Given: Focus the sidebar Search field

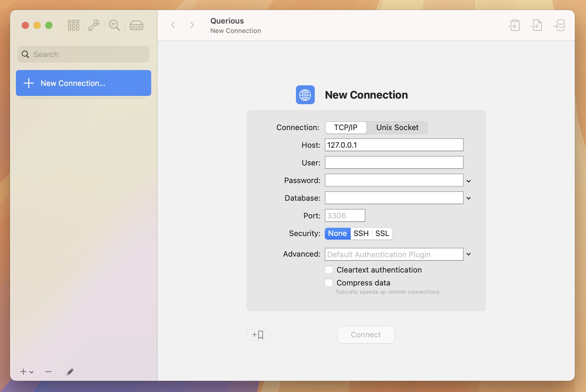Looking at the screenshot, I should 84,54.
